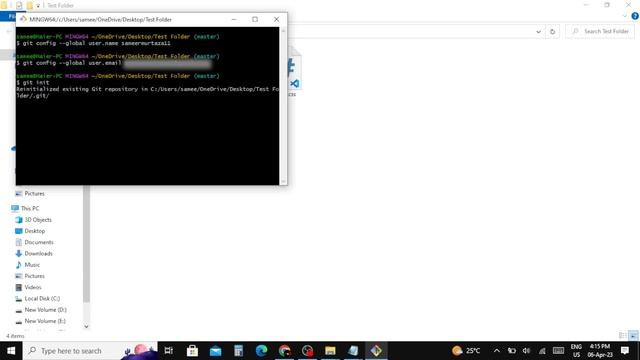
Task: Open the volume control tray icon
Action: (527, 351)
